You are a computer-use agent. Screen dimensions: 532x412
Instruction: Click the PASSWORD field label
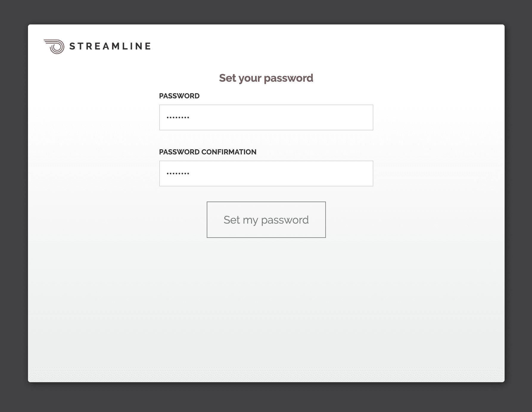point(179,96)
